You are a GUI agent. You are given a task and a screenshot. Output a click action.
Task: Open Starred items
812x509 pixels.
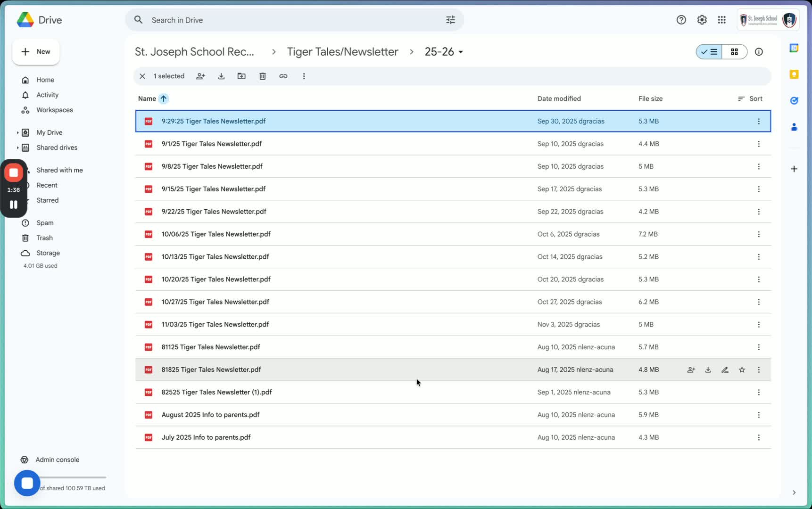coord(47,200)
